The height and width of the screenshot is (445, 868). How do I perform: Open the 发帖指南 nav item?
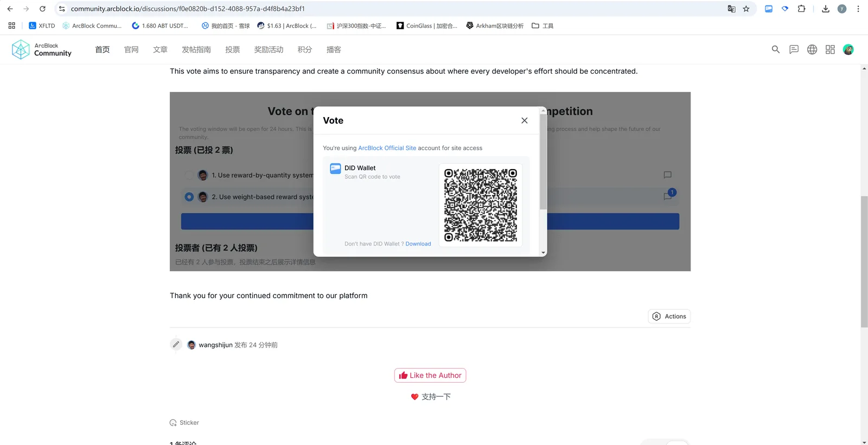[x=196, y=49]
